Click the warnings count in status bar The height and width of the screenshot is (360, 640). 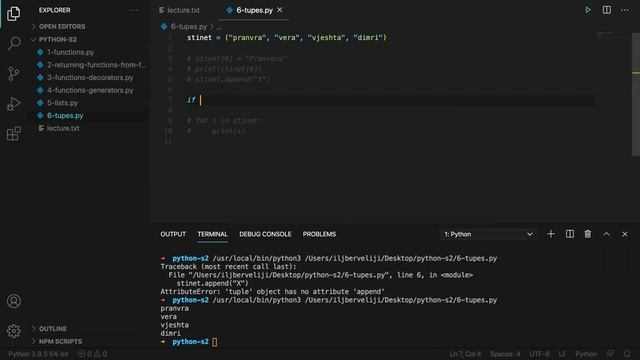click(100, 354)
